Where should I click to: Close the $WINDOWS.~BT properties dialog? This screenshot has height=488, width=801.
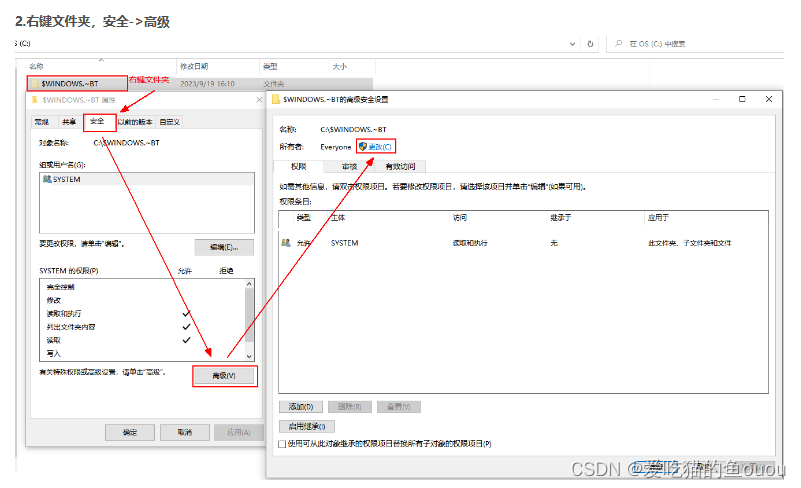click(259, 100)
